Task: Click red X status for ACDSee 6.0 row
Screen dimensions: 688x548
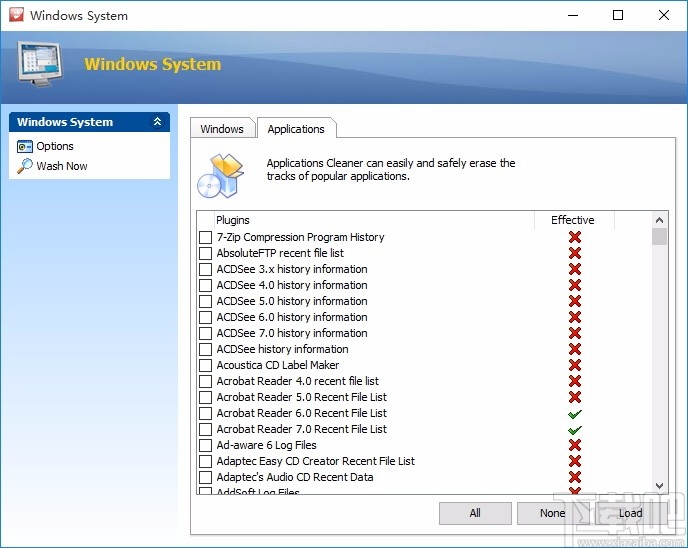Action: 575,317
